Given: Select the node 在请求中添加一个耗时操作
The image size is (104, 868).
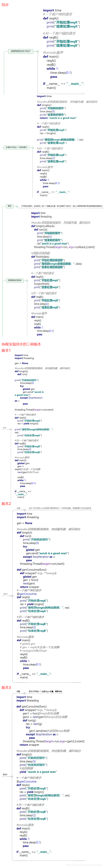Looking at the screenshot, I should point(16,147).
